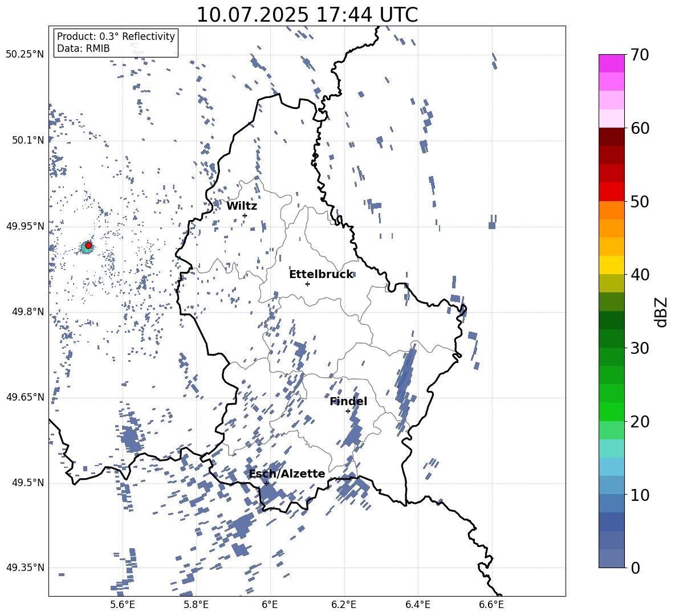
Task: Click the 6.4°E longitude label
Action: point(417,605)
